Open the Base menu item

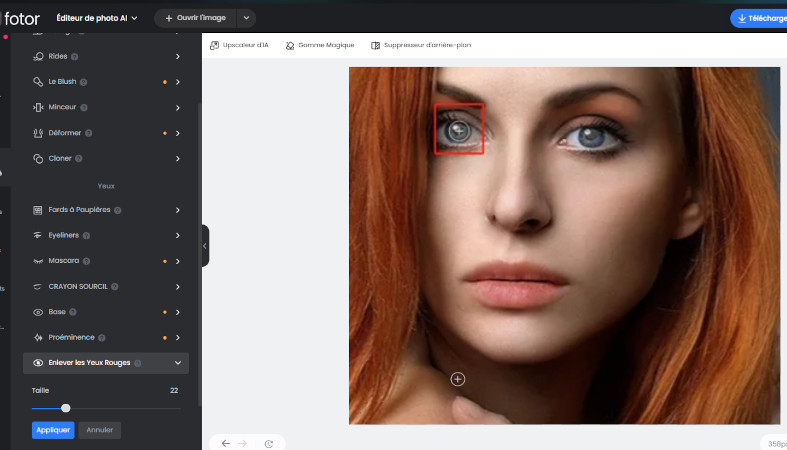106,312
